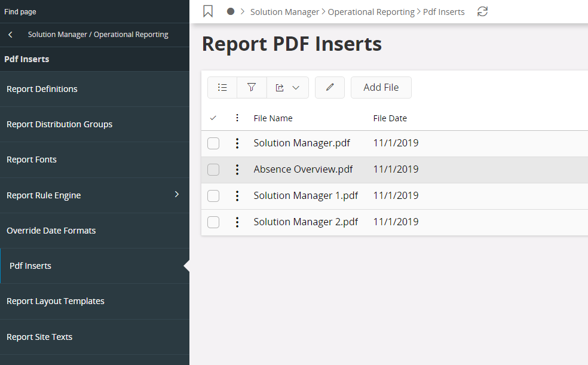Follow the Operational Reporting breadcrumb link
588x365 pixels.
click(371, 12)
